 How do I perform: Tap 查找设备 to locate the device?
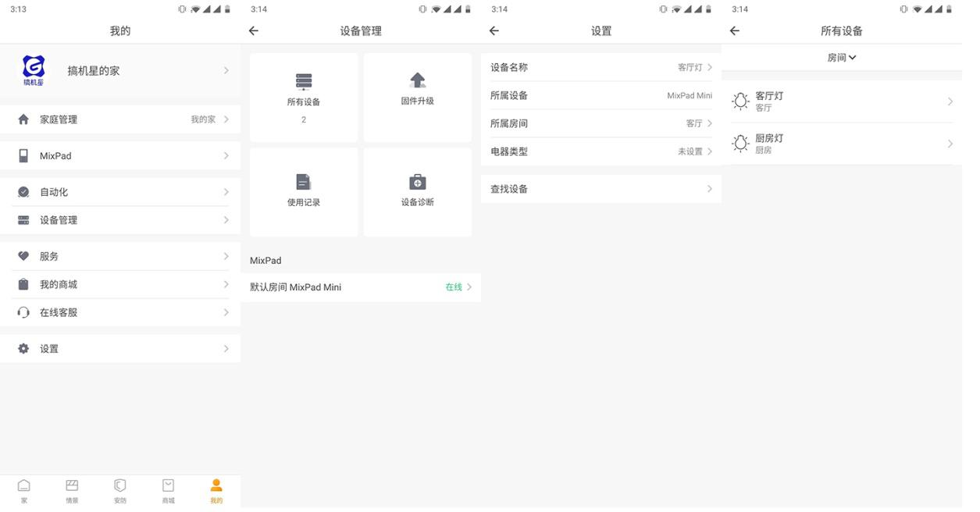point(600,188)
